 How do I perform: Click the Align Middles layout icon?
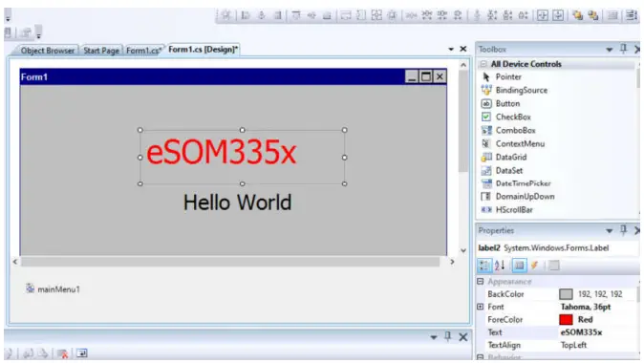311,15
